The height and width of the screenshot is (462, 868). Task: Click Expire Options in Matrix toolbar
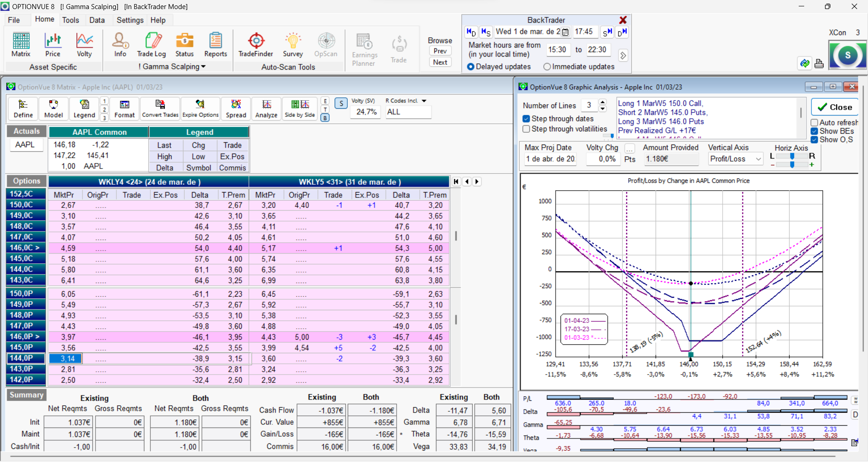[201, 109]
